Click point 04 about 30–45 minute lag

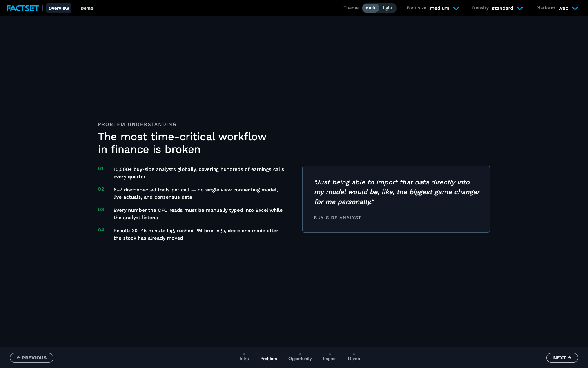point(192,234)
